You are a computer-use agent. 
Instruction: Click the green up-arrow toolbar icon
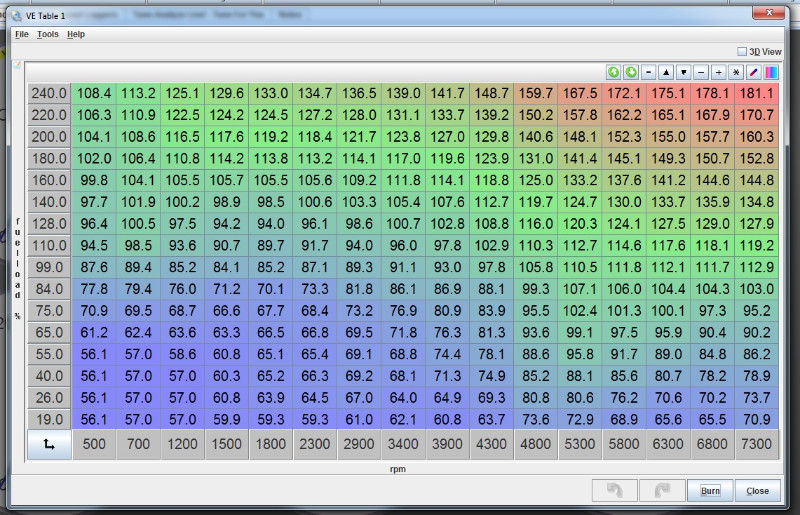point(613,72)
